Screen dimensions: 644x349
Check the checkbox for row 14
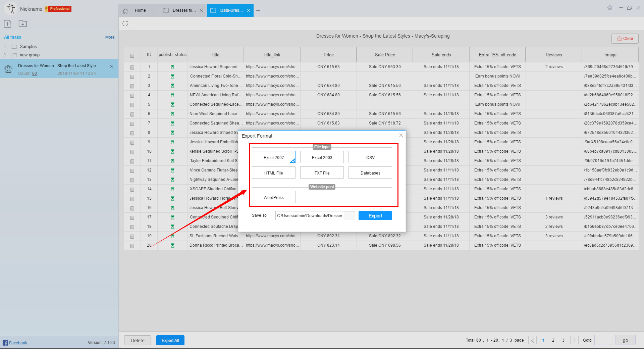(132, 190)
